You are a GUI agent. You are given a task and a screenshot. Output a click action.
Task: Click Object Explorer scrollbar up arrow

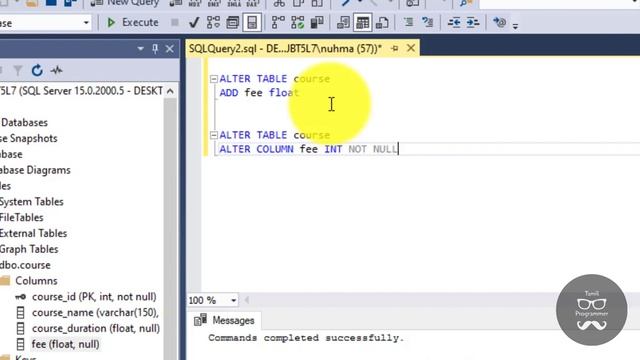pos(170,91)
